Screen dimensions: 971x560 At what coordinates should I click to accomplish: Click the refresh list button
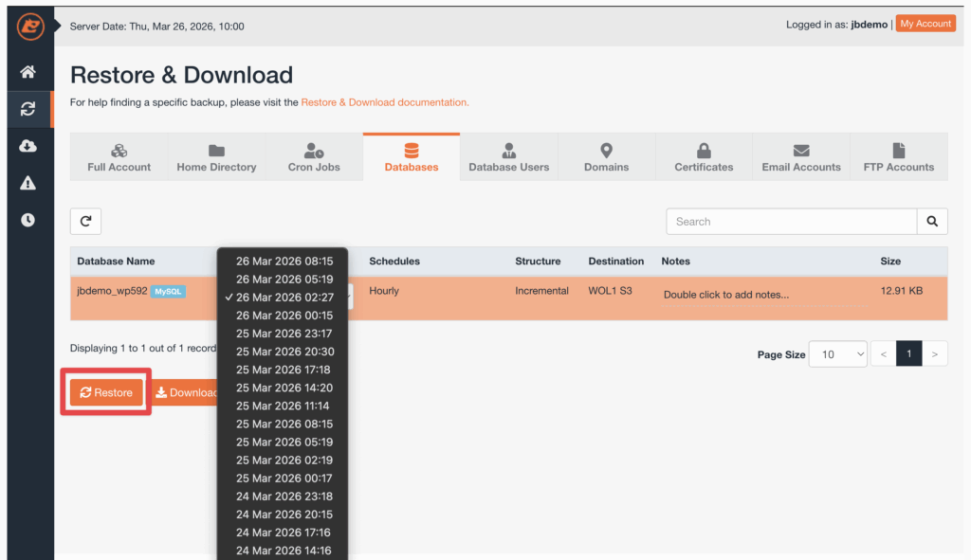[x=85, y=222]
